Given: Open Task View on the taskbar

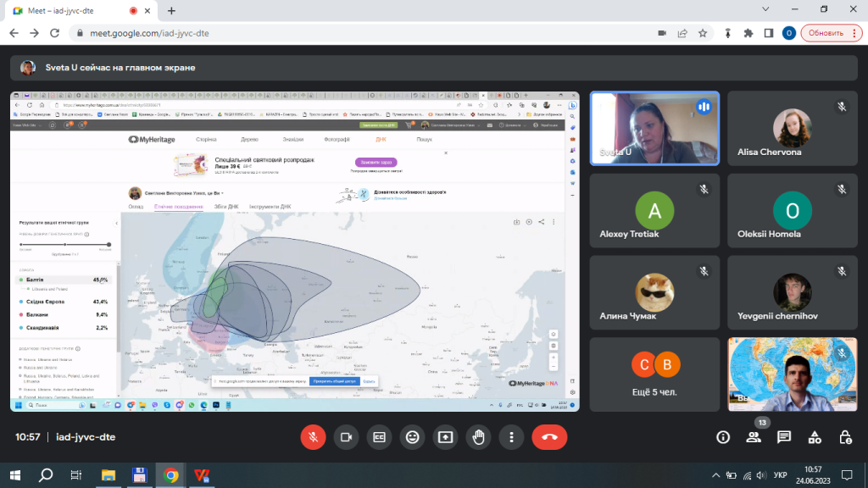Looking at the screenshot, I should [x=75, y=475].
